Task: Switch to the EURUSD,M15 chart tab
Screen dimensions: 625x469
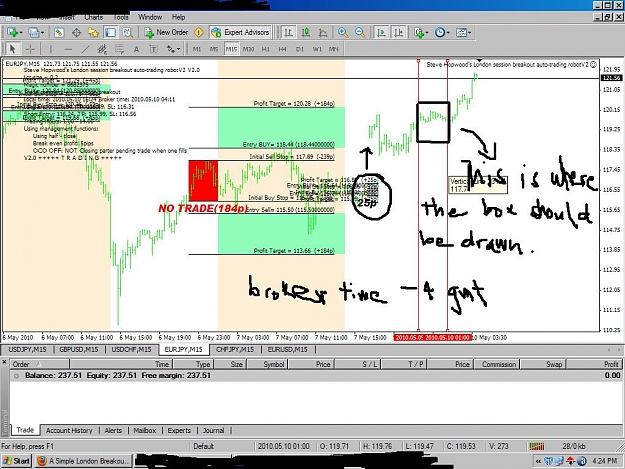Action: (x=287, y=349)
